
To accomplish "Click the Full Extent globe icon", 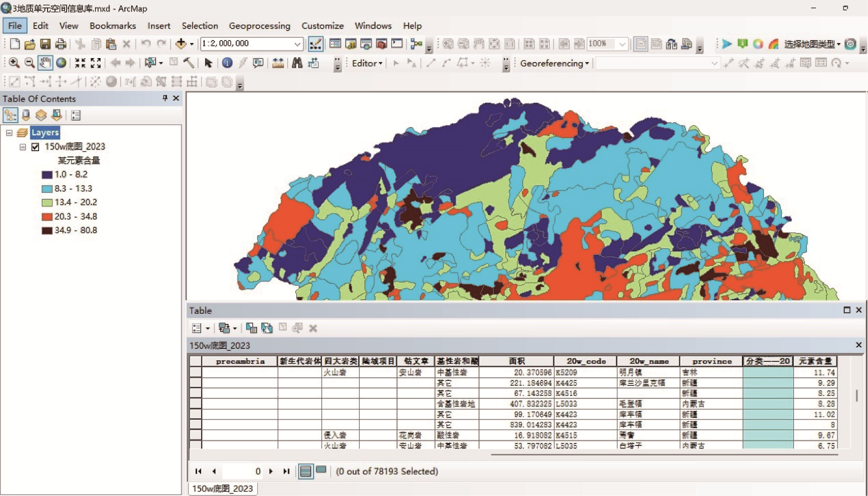I will (61, 63).
